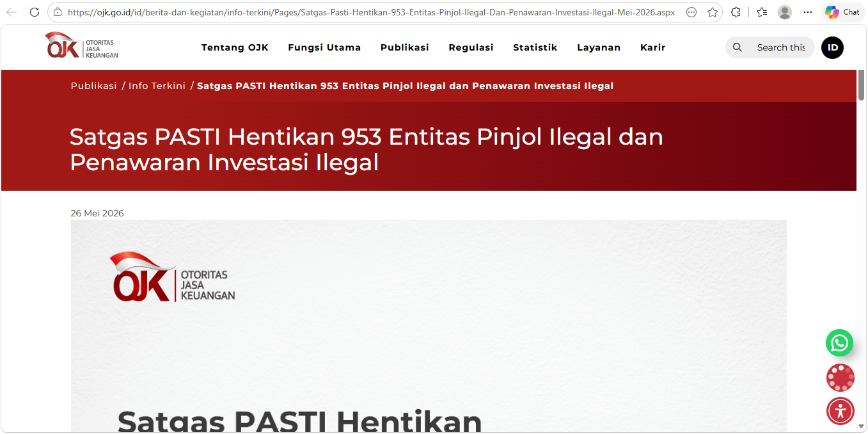Focus the 'Search this' input field
868x434 pixels.
781,47
